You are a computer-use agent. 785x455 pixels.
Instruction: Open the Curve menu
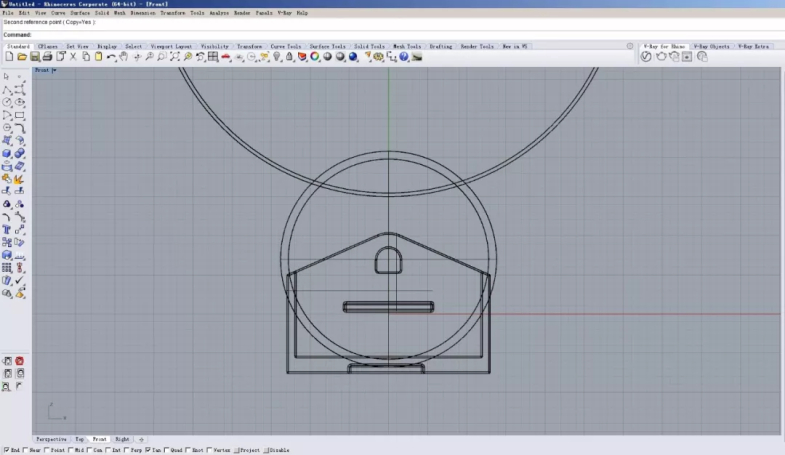(x=58, y=13)
